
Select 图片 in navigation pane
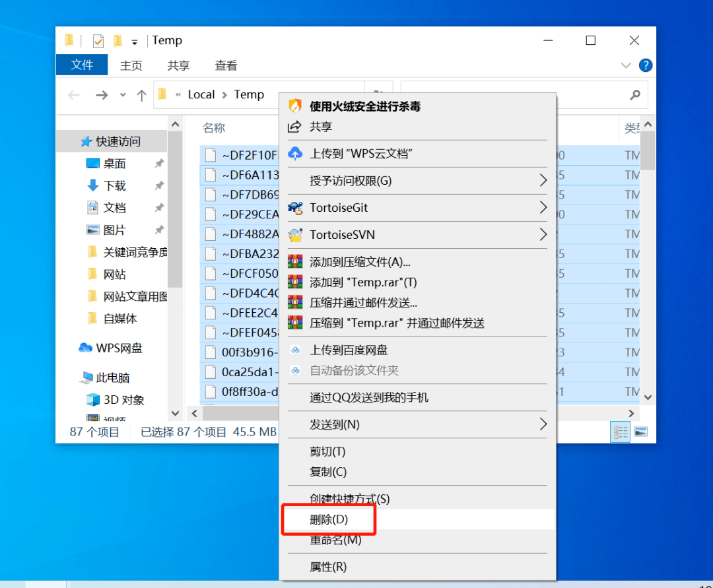(114, 230)
